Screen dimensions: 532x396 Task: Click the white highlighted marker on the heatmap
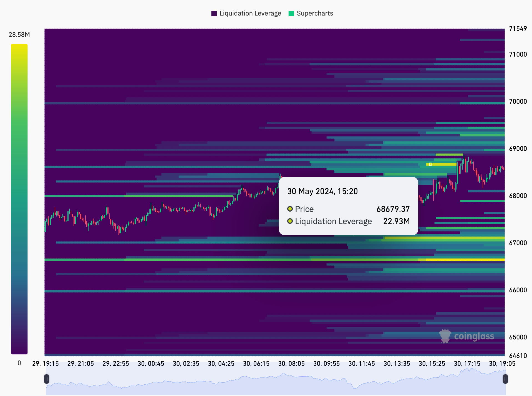(430, 164)
